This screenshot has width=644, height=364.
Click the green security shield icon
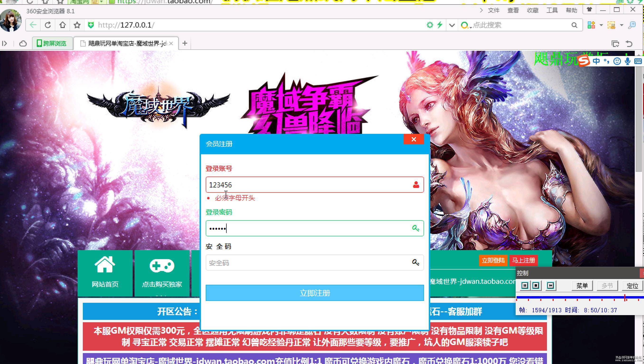click(x=91, y=25)
